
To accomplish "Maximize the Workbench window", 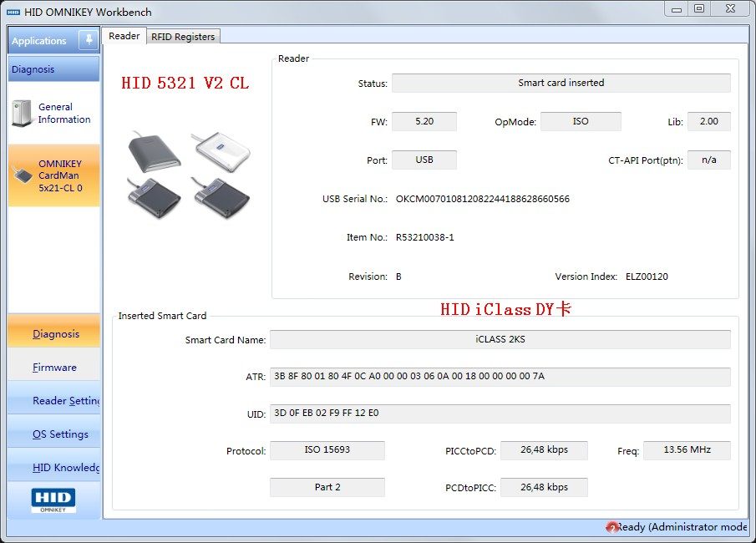I will coord(699,9).
